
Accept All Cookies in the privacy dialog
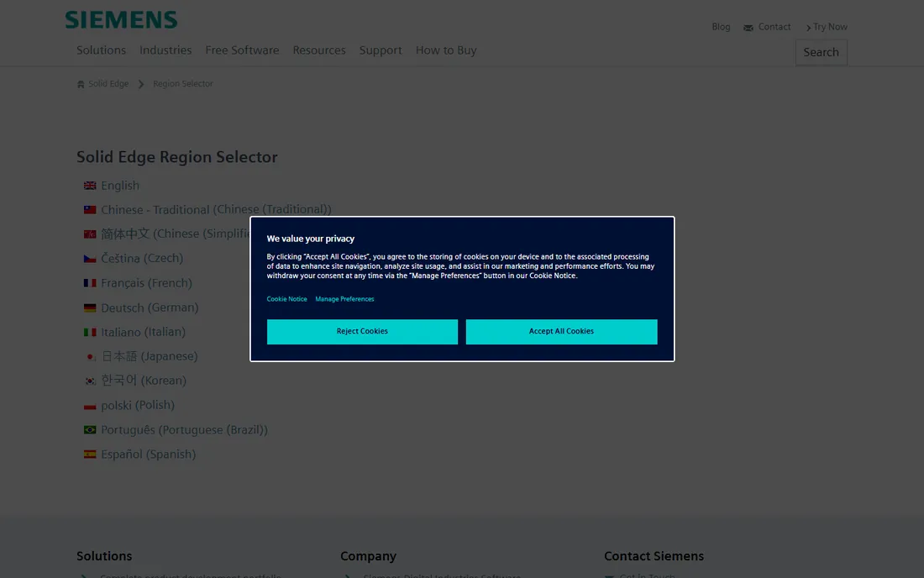pyautogui.click(x=561, y=332)
